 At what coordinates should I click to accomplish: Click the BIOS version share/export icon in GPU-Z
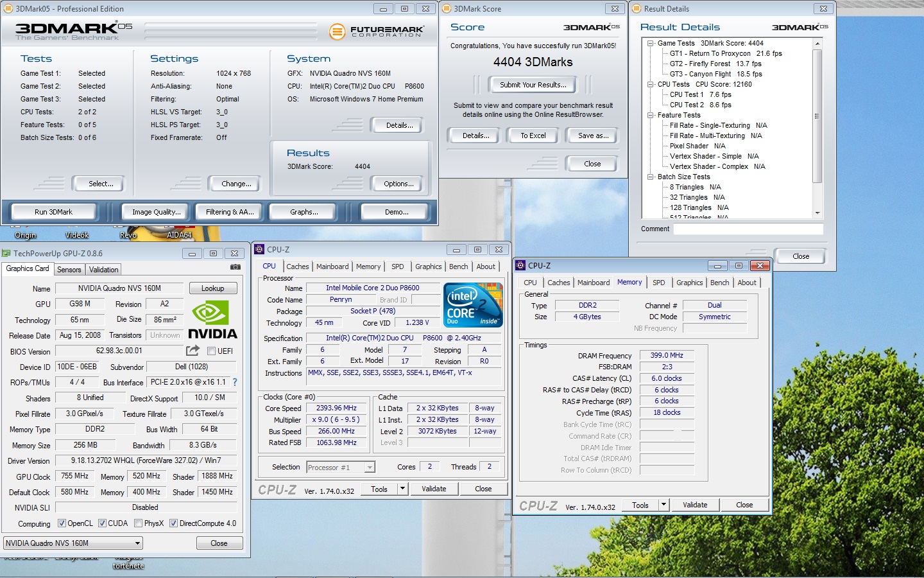coord(193,350)
